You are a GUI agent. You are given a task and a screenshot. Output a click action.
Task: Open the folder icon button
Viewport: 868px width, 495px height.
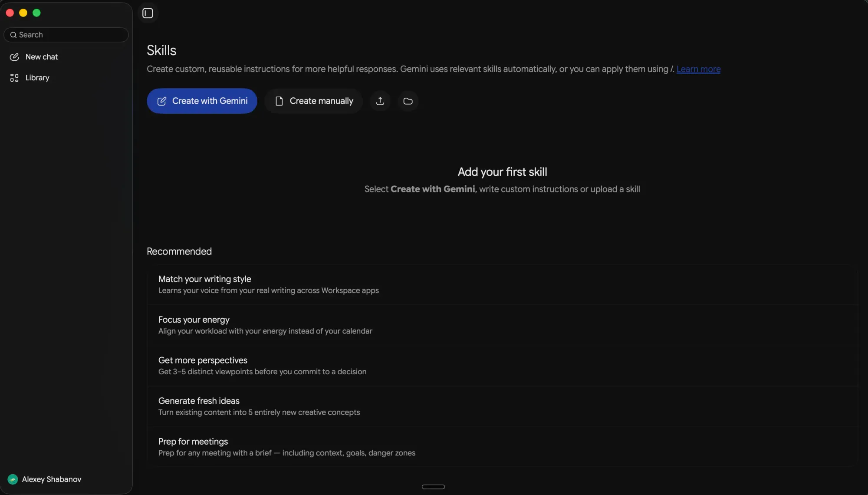pyautogui.click(x=408, y=101)
